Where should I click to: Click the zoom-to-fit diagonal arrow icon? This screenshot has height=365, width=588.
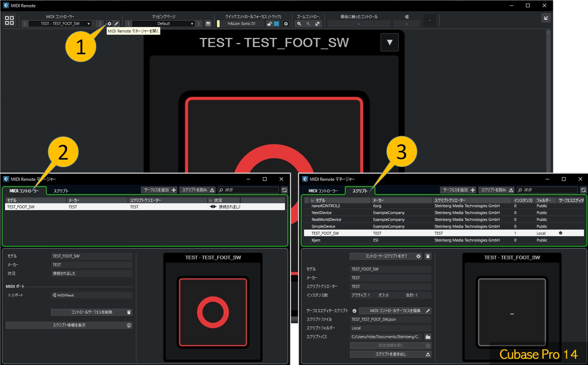tap(318, 24)
